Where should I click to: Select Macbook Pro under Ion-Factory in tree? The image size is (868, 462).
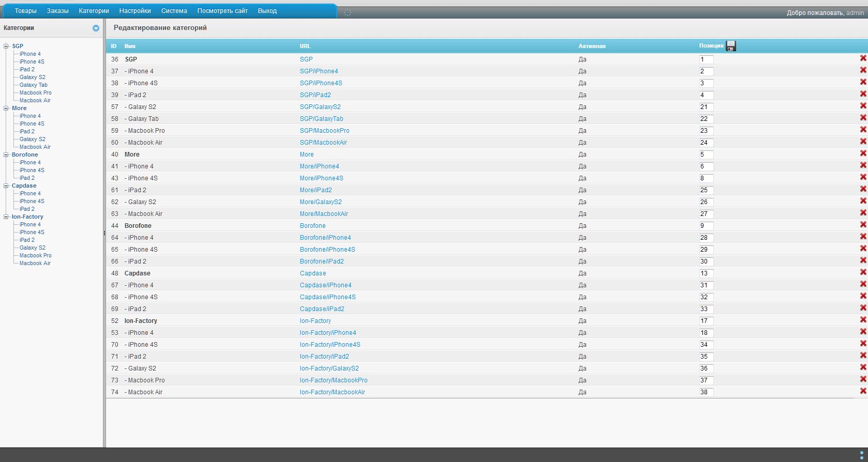[x=36, y=255]
